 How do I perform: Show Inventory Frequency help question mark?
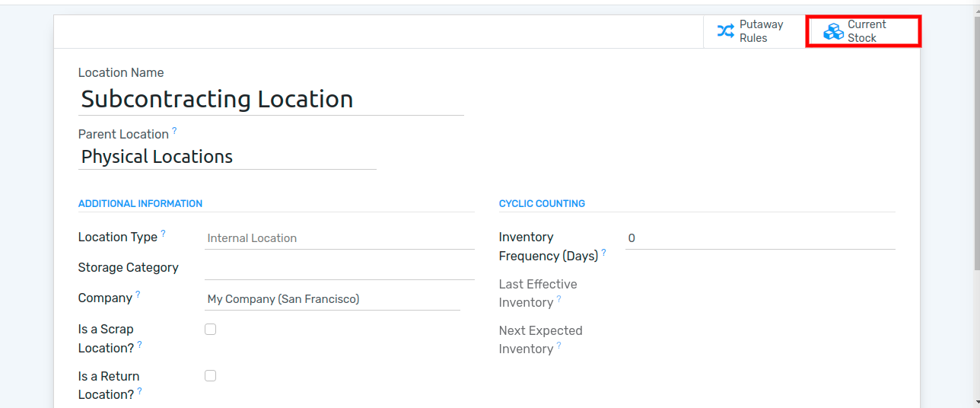click(x=603, y=253)
